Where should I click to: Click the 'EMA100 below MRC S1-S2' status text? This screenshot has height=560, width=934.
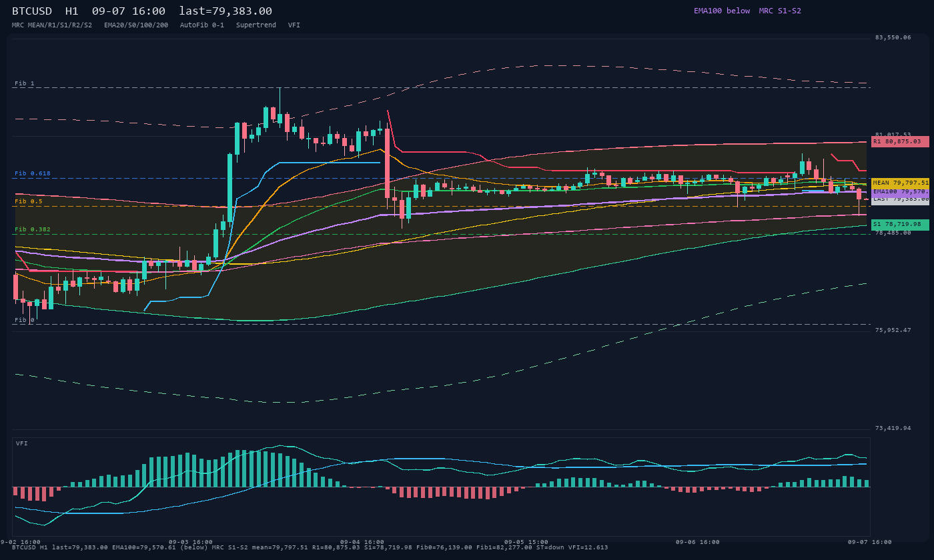pos(747,11)
